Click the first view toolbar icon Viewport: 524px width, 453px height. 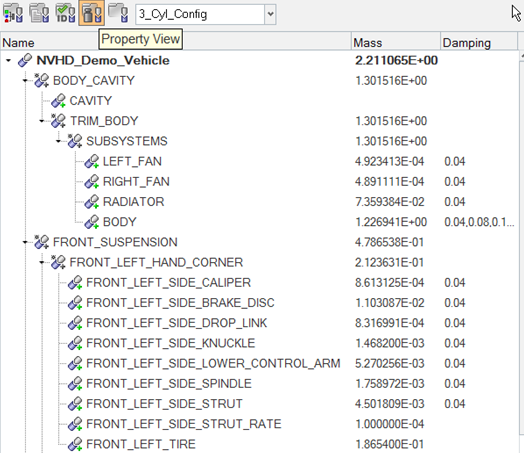(13, 13)
